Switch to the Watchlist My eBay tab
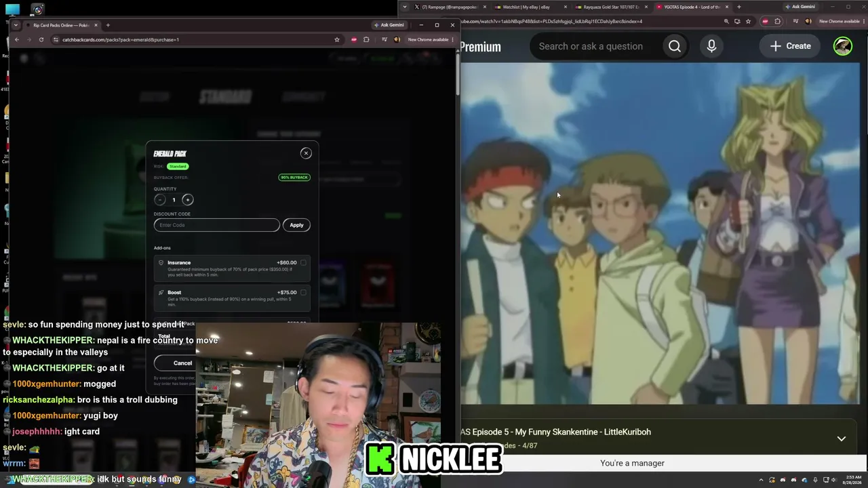The width and height of the screenshot is (868, 488). (530, 7)
